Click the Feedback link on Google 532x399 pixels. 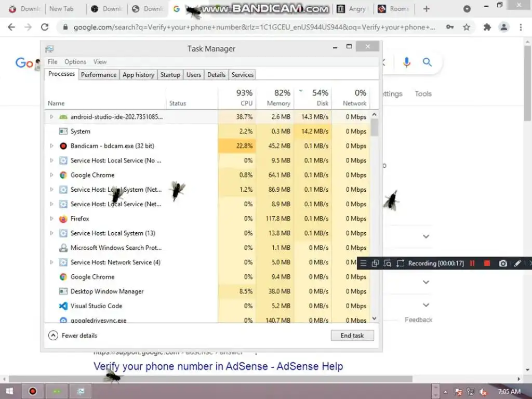(418, 320)
